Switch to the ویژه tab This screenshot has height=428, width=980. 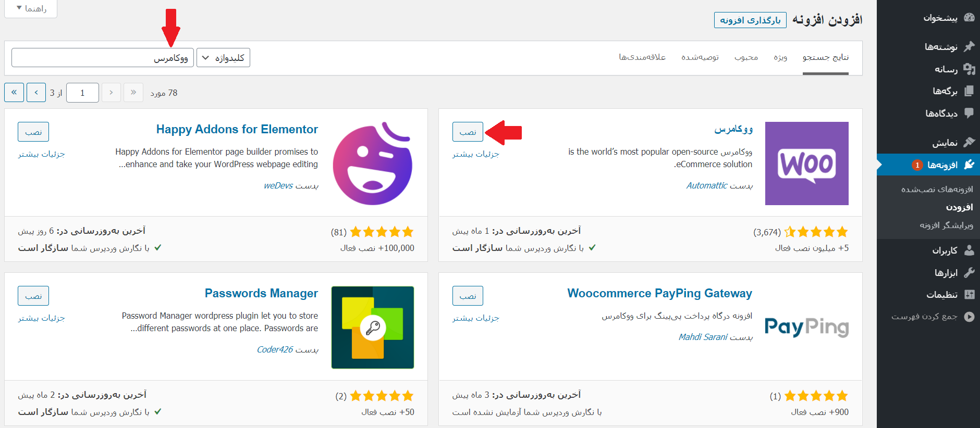[780, 57]
